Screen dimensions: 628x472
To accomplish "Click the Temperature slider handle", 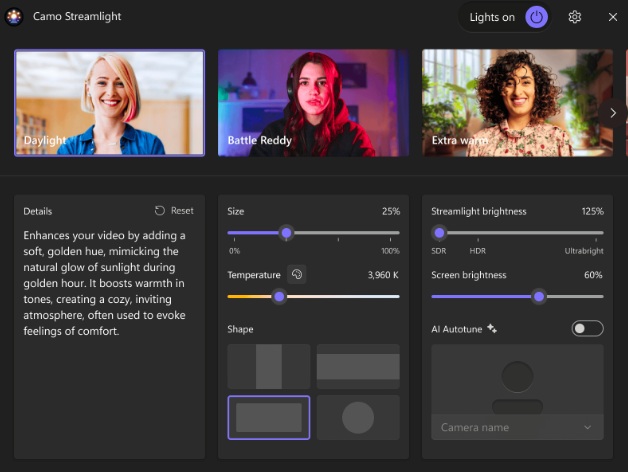I will pyautogui.click(x=279, y=296).
